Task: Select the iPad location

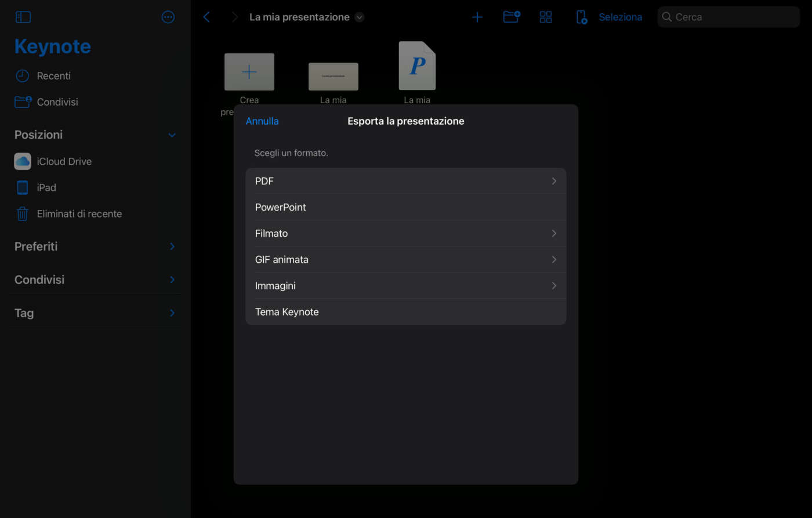Action: 35,187
